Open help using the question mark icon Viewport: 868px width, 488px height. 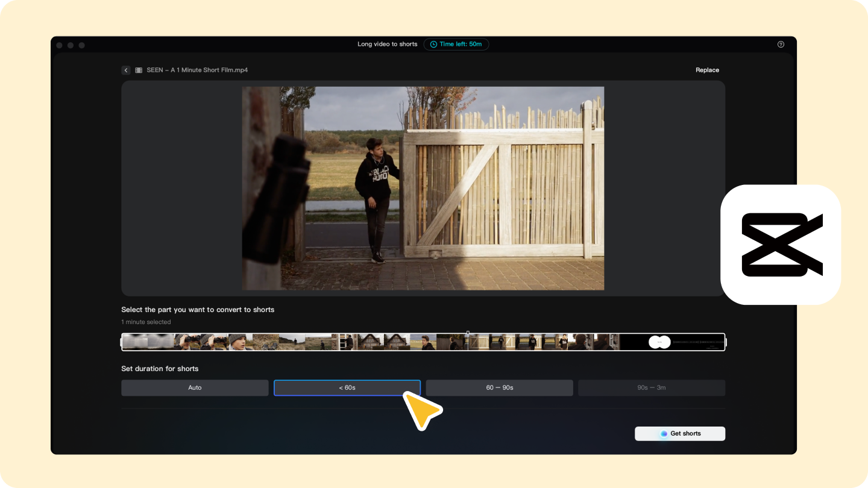pyautogui.click(x=781, y=44)
